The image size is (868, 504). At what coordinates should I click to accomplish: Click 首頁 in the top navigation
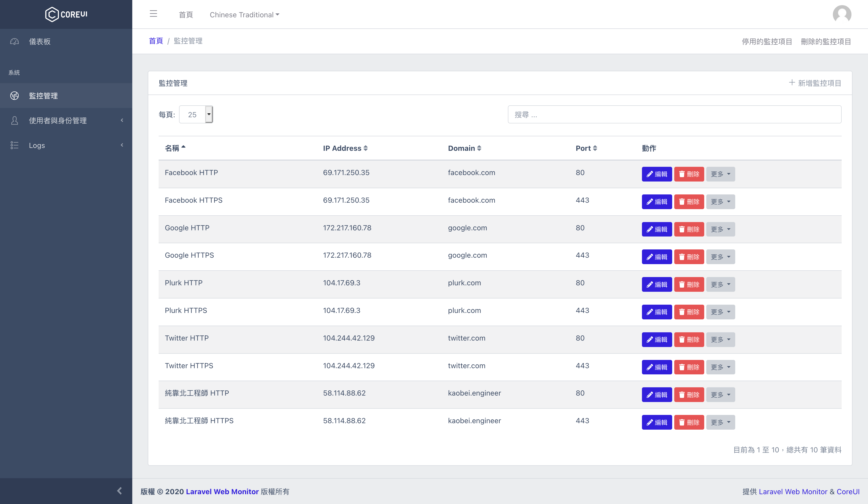[186, 15]
